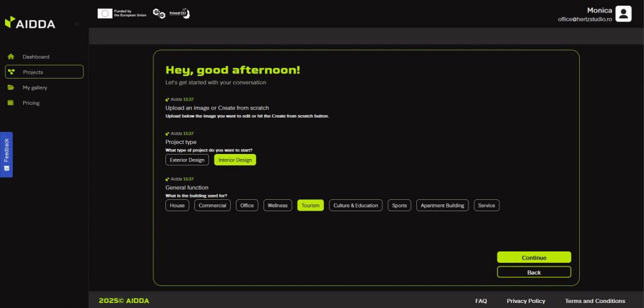Viewport: 644px width, 308px height.
Task: Choose House as the building function
Action: pos(177,206)
